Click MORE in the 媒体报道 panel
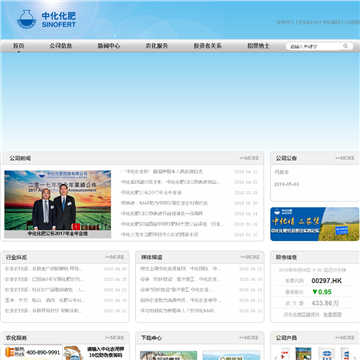 tap(250, 257)
